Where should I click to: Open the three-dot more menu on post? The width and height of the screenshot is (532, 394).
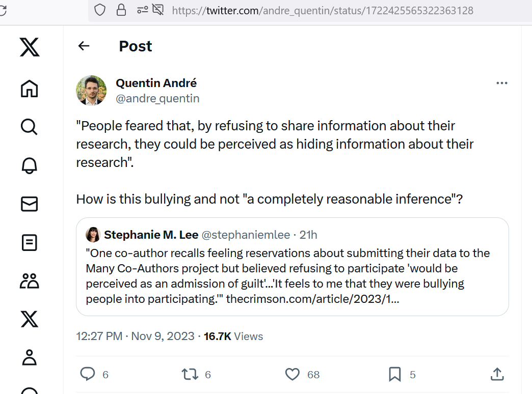point(501,83)
